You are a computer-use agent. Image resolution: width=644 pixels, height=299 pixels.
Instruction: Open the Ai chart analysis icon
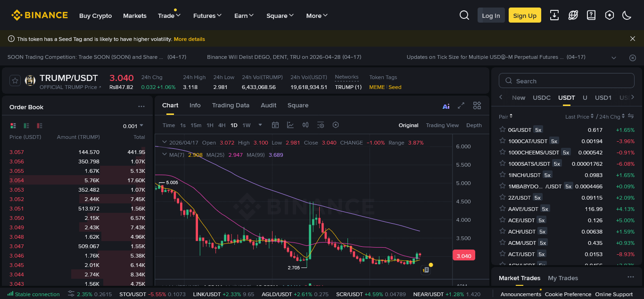click(446, 106)
